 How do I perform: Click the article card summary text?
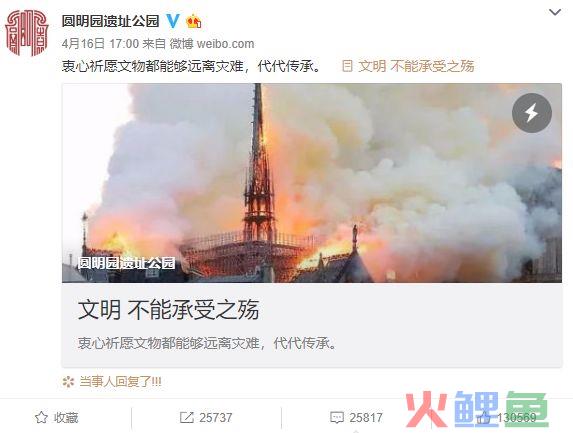coord(207,343)
